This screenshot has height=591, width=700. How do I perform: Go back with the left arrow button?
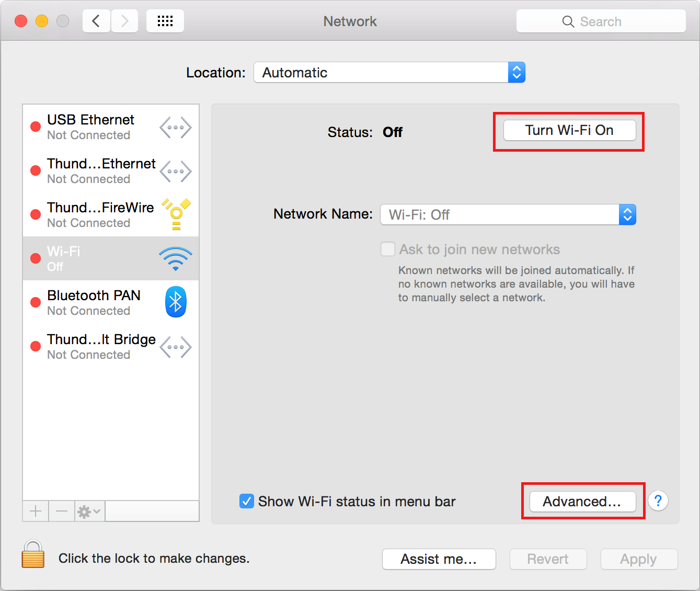(x=96, y=21)
